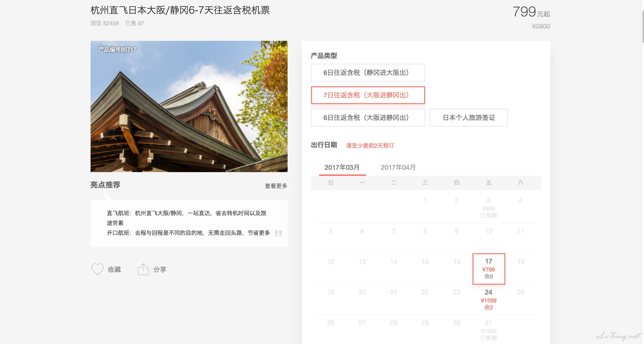Click 799元起 price text
This screenshot has width=644, height=344.
531,11
